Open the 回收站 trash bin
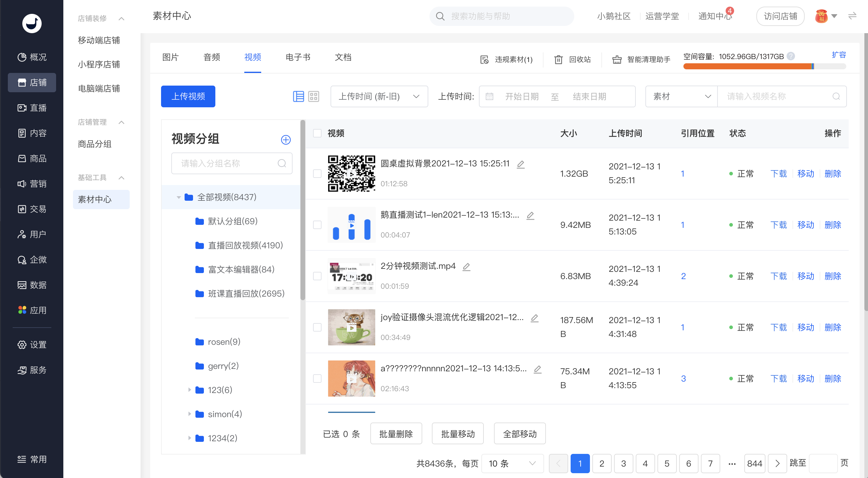This screenshot has width=868, height=478. point(572,60)
